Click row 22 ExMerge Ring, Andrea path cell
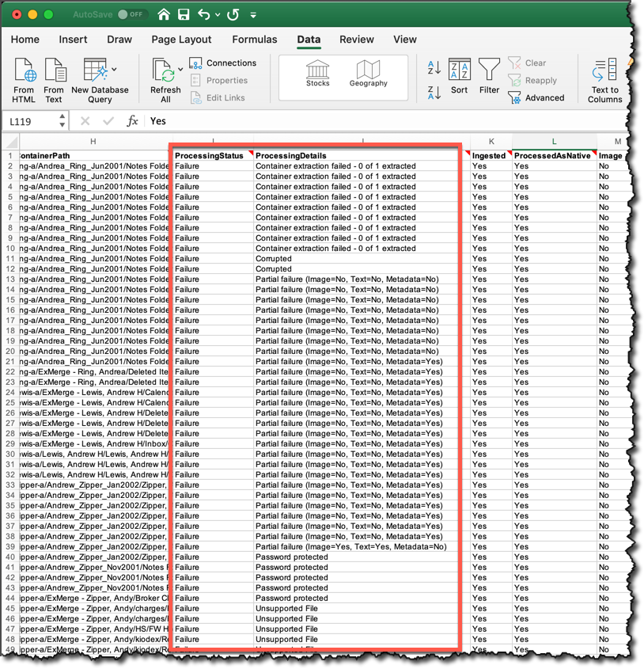This screenshot has width=644, height=669. [x=94, y=371]
